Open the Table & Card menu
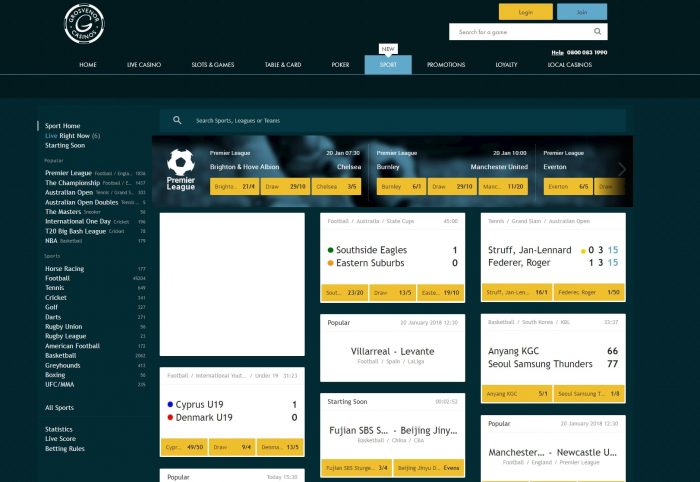 tap(283, 65)
